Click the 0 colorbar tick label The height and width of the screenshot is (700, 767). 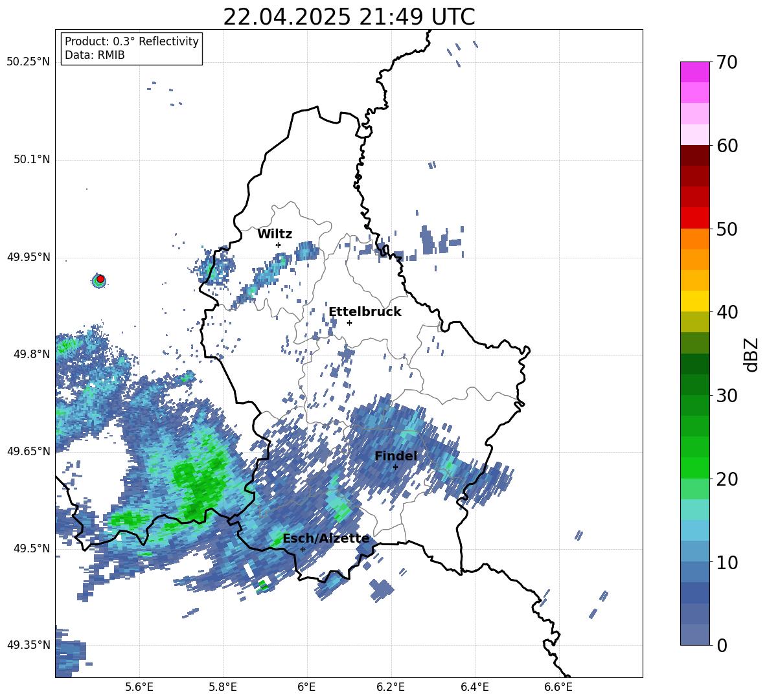(722, 645)
